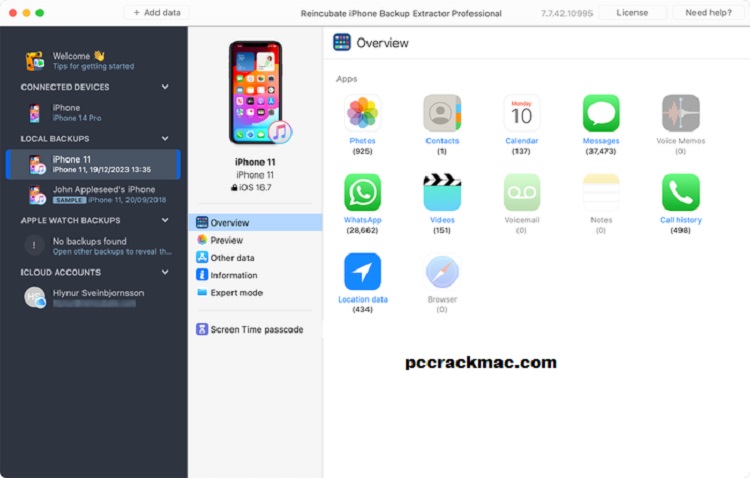
Task: Click the No backups found entry
Action: (x=93, y=246)
